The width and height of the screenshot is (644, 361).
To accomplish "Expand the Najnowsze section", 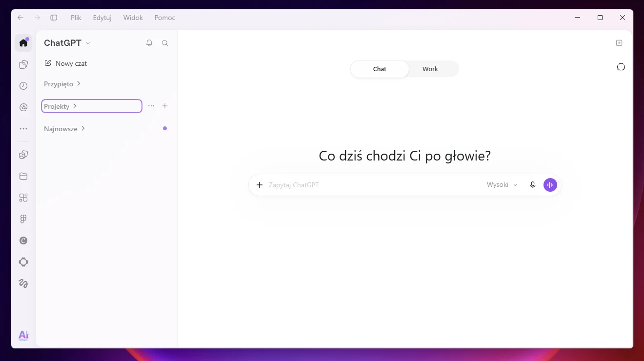I will coord(64,129).
